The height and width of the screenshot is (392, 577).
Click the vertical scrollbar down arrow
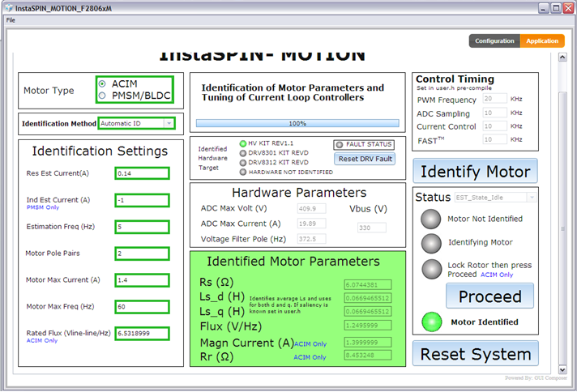tap(562, 369)
